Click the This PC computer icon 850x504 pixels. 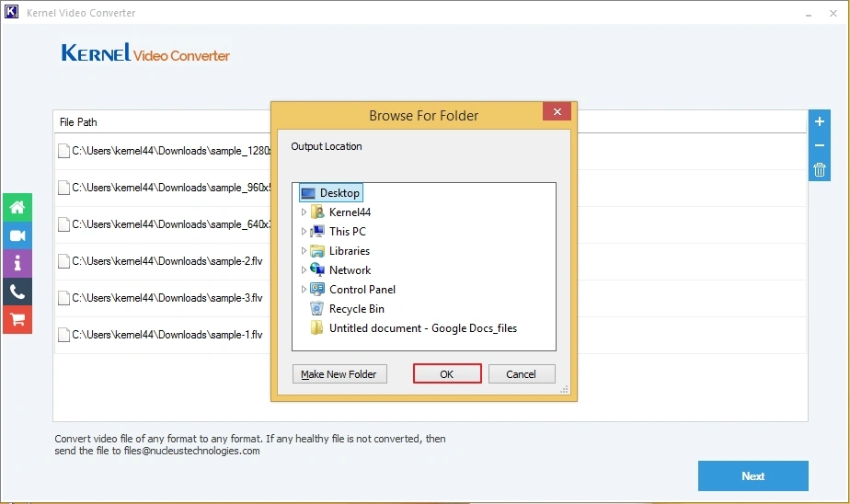(317, 232)
